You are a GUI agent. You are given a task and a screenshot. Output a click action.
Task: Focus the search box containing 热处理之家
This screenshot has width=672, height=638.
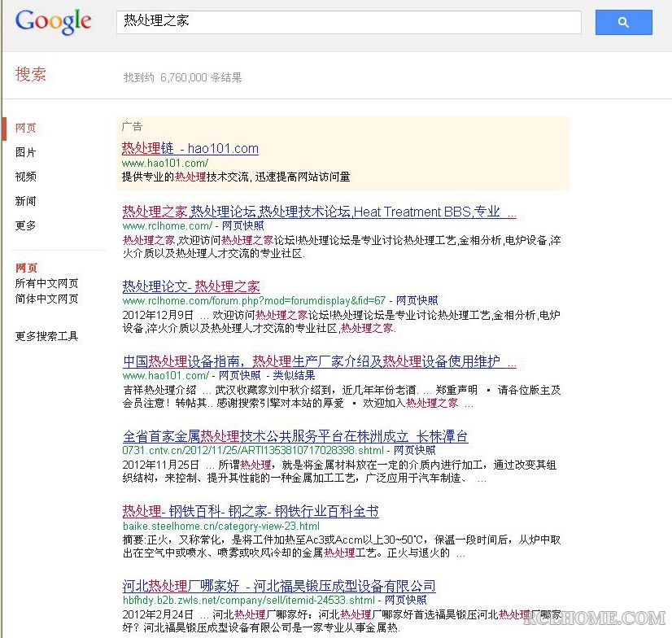point(348,22)
